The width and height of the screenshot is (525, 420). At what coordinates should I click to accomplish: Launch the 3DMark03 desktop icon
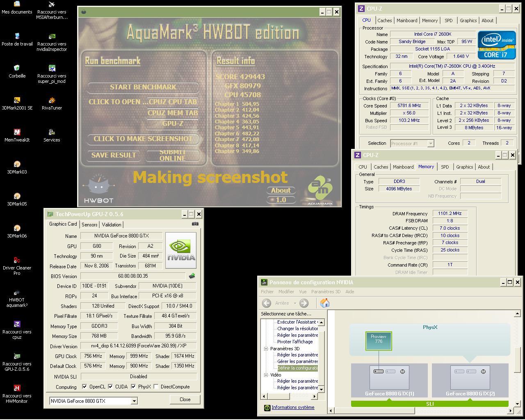[x=17, y=164]
